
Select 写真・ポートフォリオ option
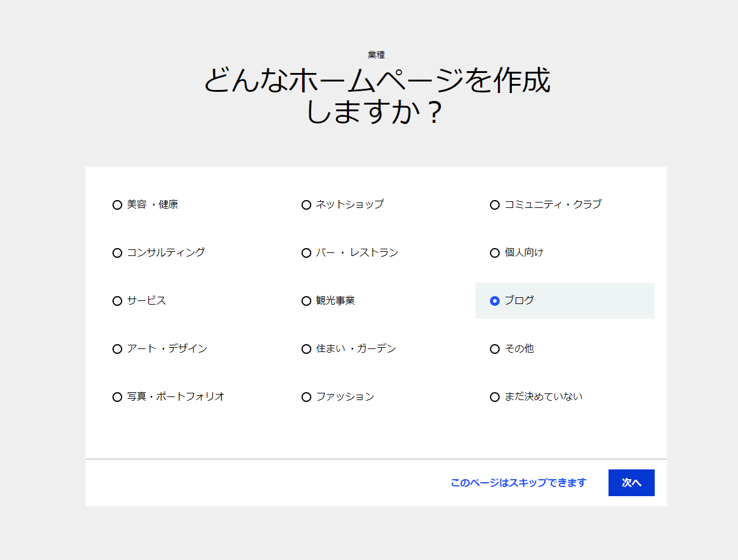click(117, 397)
